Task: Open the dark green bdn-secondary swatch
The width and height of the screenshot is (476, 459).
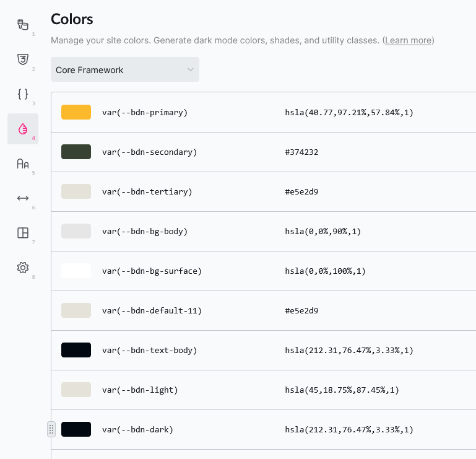Action: coord(76,152)
